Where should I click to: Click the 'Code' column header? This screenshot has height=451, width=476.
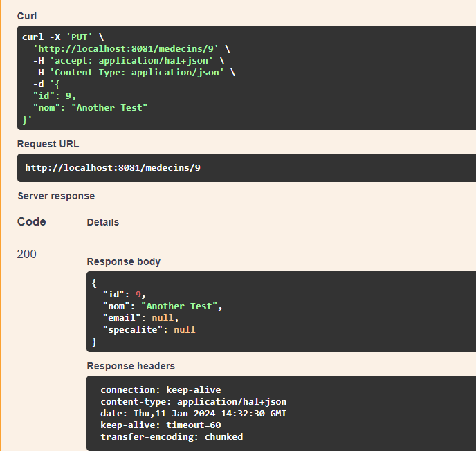tap(32, 221)
